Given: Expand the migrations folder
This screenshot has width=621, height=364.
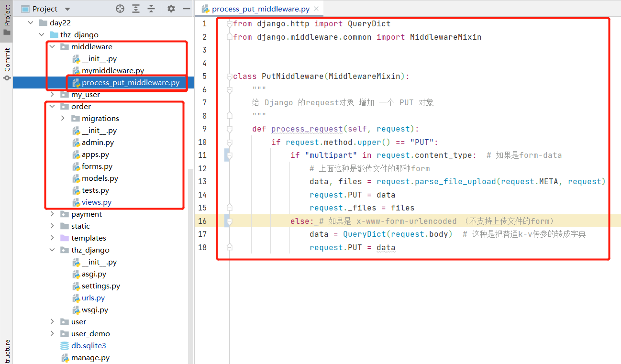Looking at the screenshot, I should [x=63, y=118].
